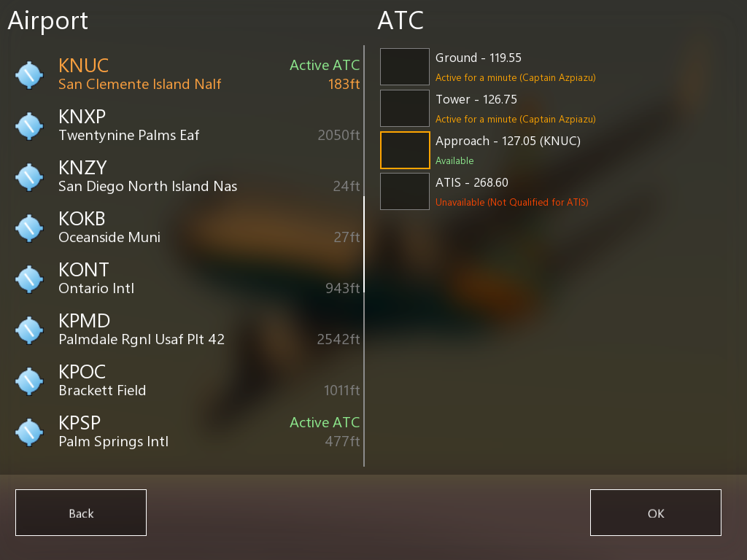Click the compass icon beside KNUC
The height and width of the screenshot is (560, 747).
click(x=29, y=75)
